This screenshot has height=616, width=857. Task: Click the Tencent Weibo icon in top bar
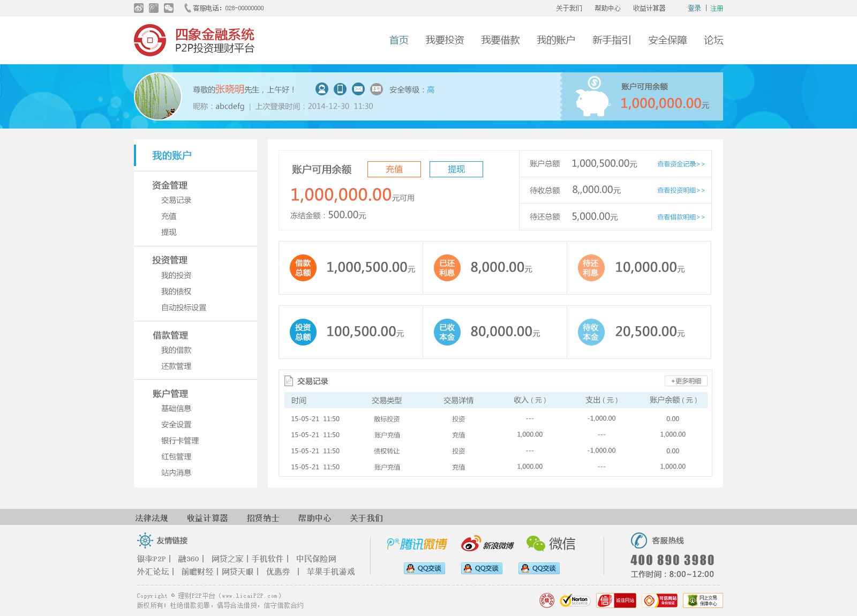[x=154, y=8]
